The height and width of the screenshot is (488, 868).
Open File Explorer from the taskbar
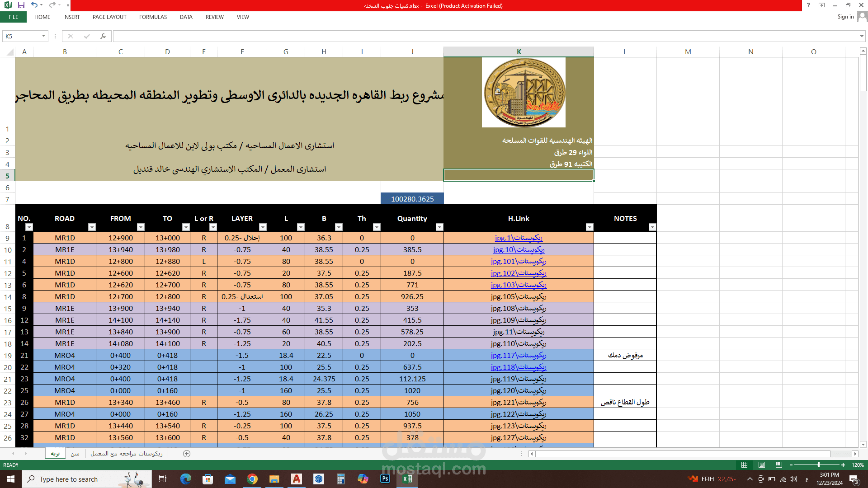coord(274,479)
